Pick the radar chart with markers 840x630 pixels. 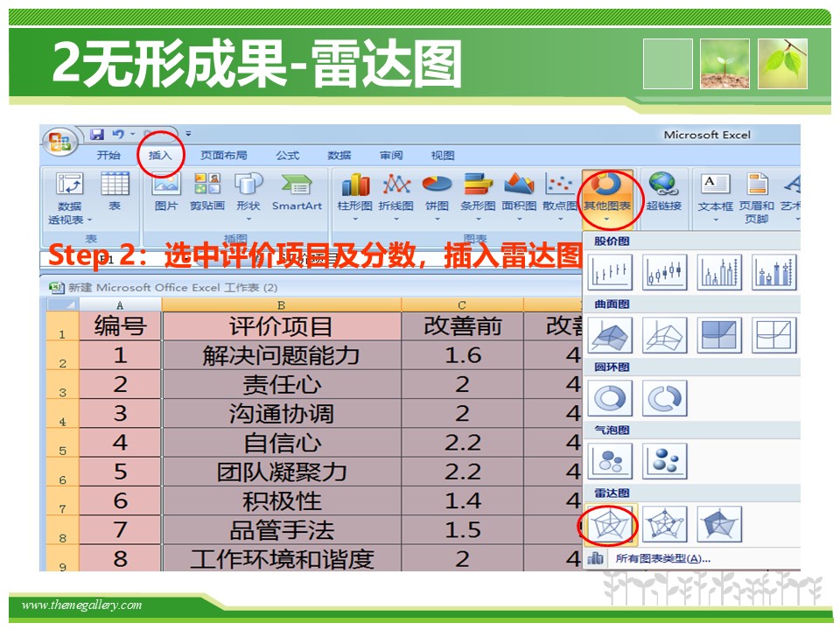pos(665,524)
